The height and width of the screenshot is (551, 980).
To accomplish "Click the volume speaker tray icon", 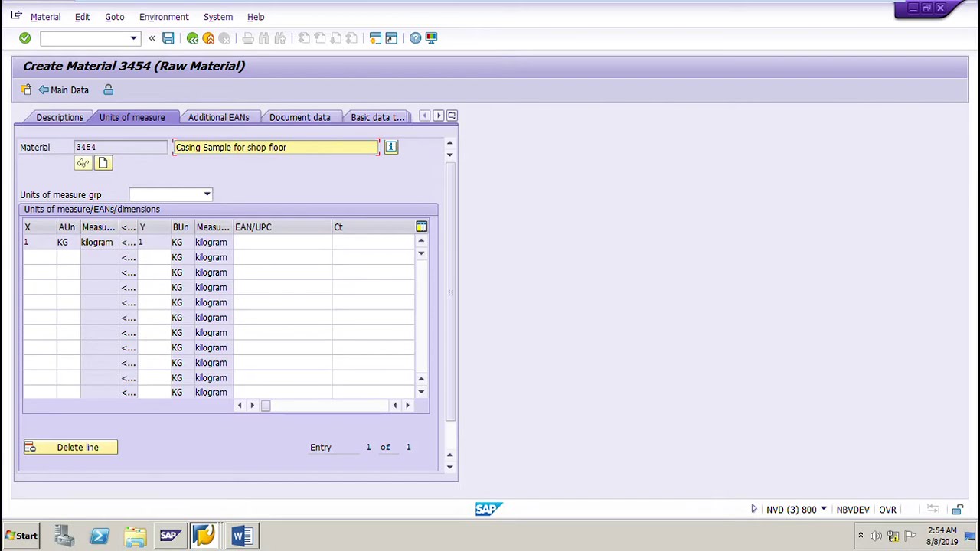I will [x=876, y=536].
